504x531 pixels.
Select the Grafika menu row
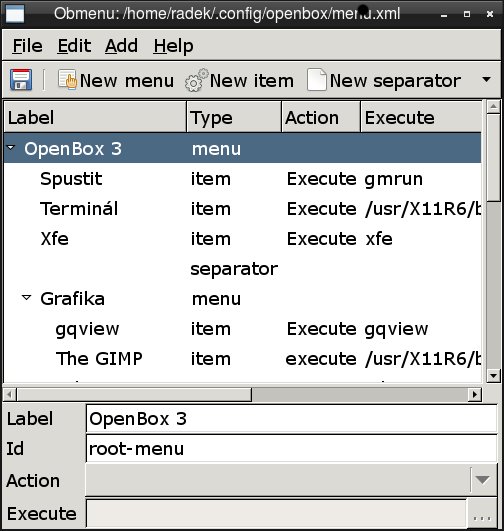coord(243,298)
